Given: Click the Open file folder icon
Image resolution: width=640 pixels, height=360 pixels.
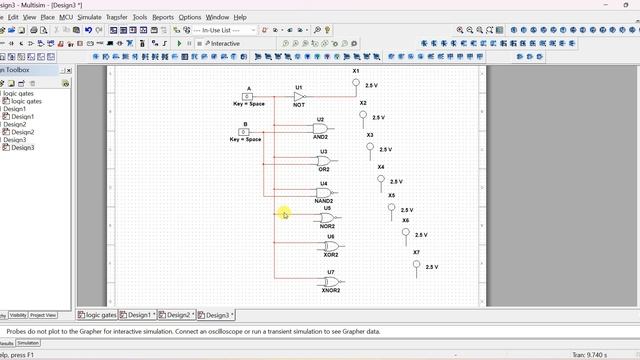Looking at the screenshot, I should tap(11, 30).
